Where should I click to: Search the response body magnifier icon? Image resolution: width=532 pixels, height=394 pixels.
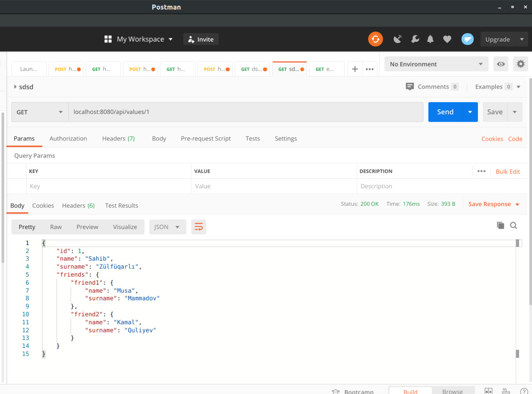coord(514,225)
